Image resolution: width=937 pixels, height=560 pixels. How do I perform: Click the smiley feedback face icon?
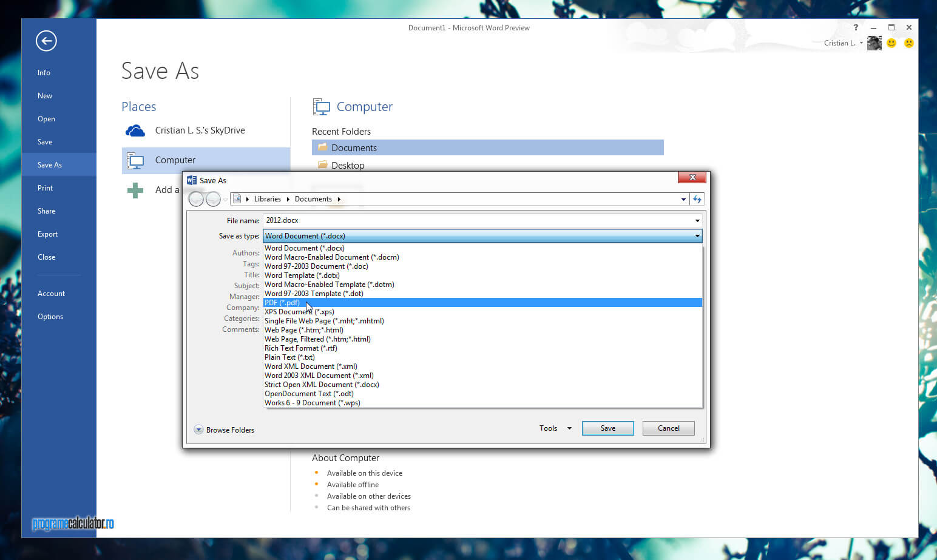pos(891,43)
